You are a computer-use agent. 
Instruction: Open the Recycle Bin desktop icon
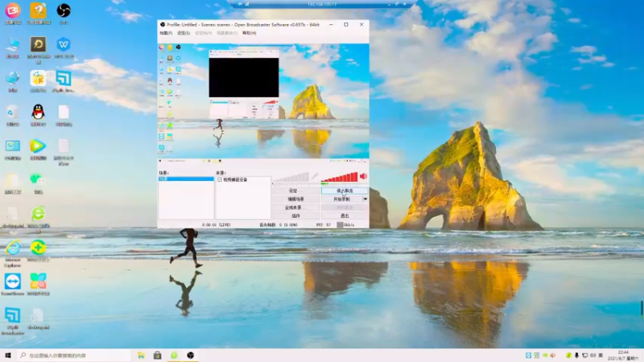coord(12,112)
